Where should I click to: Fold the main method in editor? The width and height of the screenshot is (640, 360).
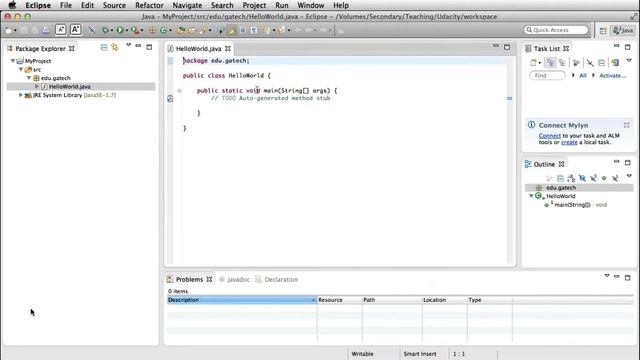pyautogui.click(x=180, y=91)
